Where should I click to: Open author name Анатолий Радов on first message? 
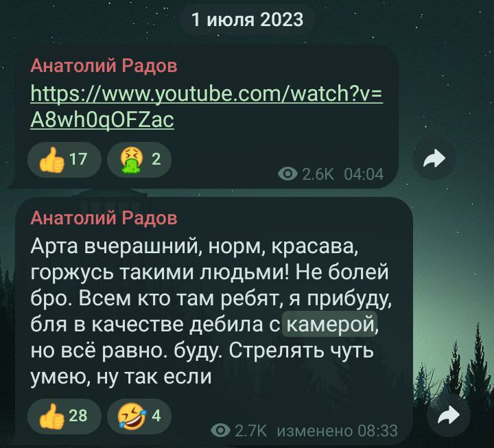point(104,66)
